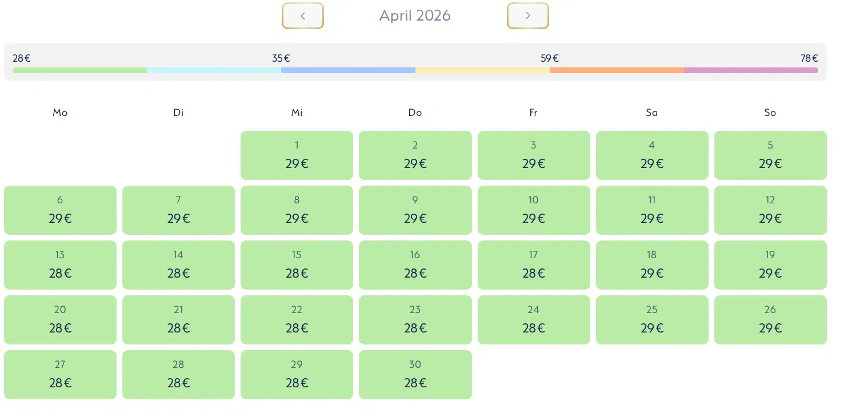Image resolution: width=868 pixels, height=413 pixels.
Task: Select April 26 Sunday date
Action: tap(770, 320)
